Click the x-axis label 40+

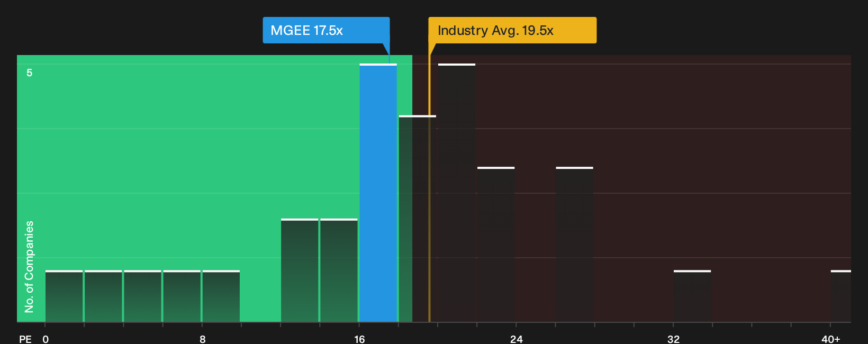(x=830, y=339)
